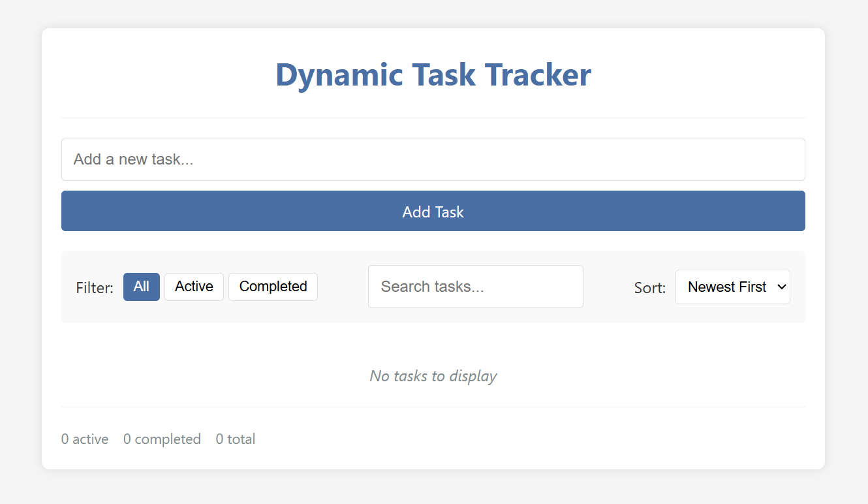Show only Active tasks
This screenshot has width=868, height=504.
[x=194, y=287]
